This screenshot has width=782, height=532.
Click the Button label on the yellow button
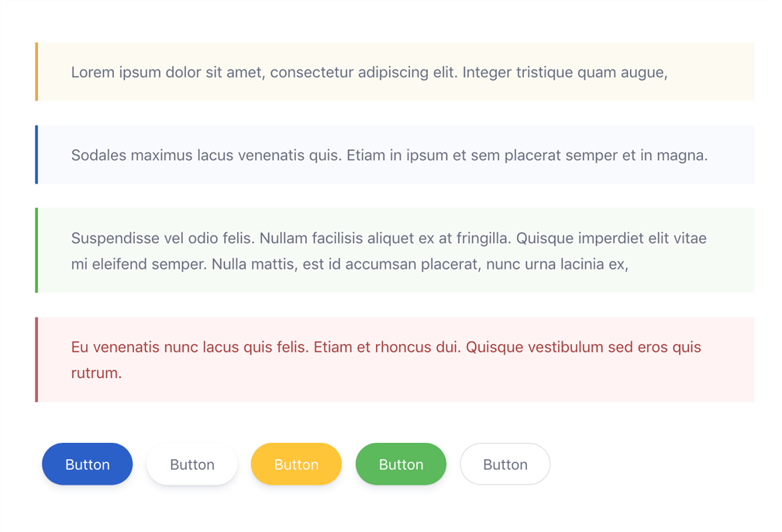296,464
